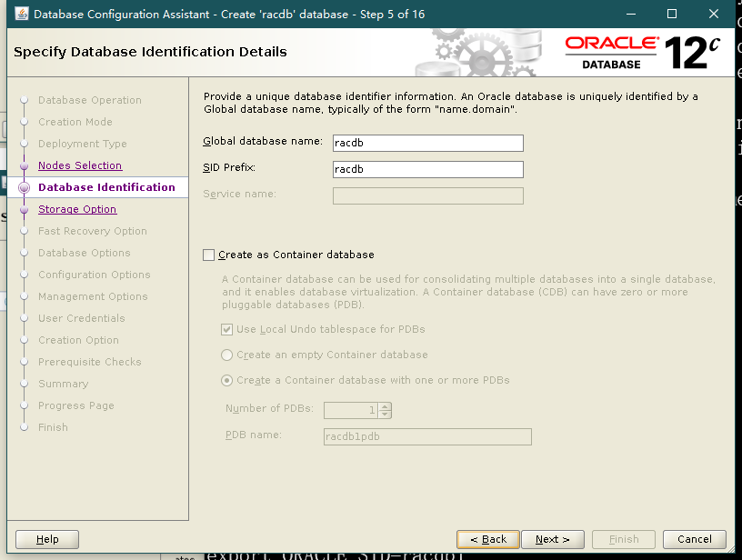Click the Storage Option step bullet
This screenshot has height=560, width=742.
tap(25, 209)
